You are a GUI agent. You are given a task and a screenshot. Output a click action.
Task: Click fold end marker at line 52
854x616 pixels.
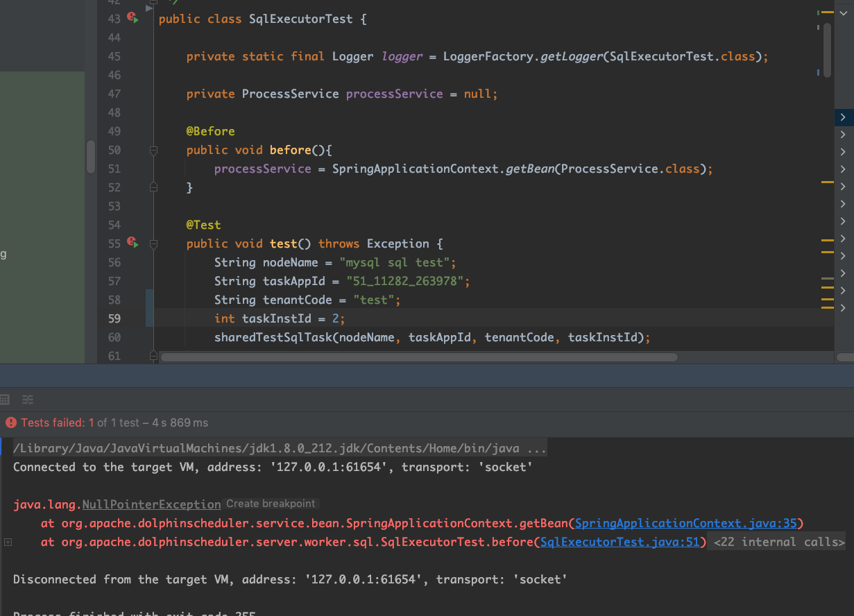(x=154, y=187)
